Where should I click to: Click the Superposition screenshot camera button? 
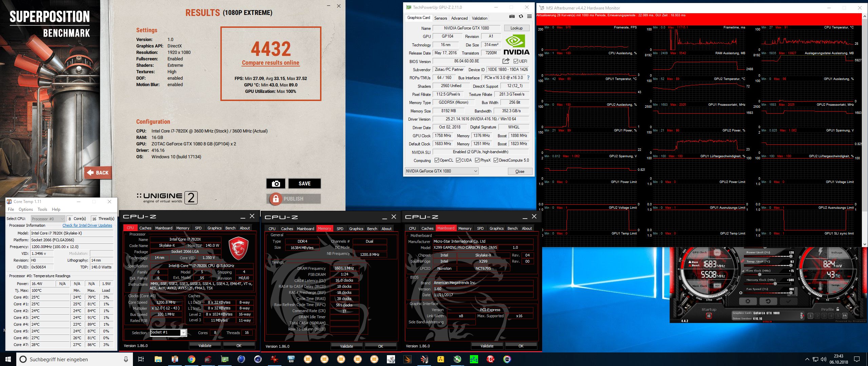tap(276, 183)
